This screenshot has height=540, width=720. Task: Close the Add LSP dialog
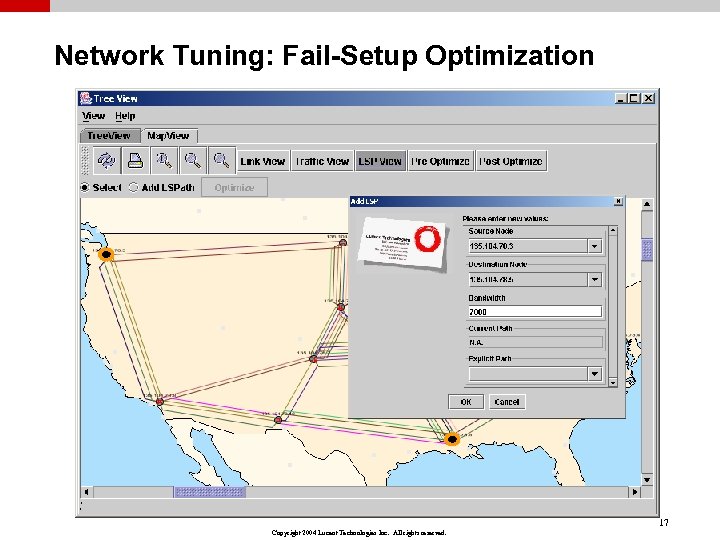click(618, 201)
